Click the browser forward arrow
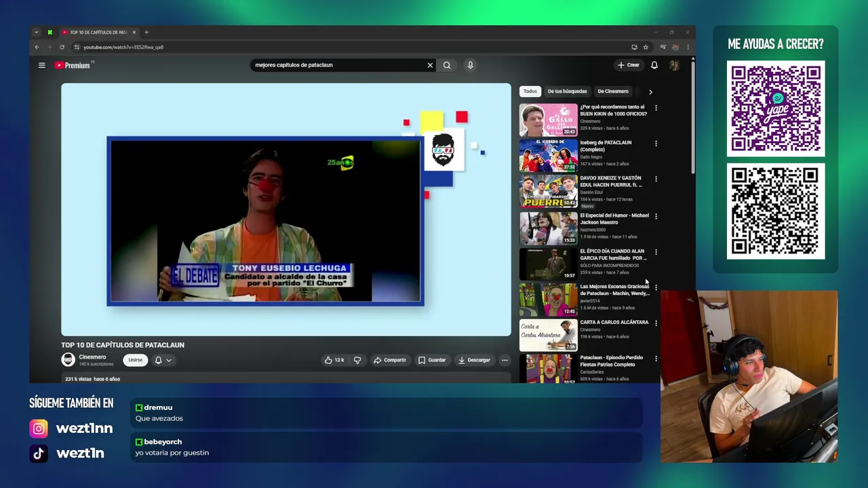The image size is (868, 488). tap(49, 47)
